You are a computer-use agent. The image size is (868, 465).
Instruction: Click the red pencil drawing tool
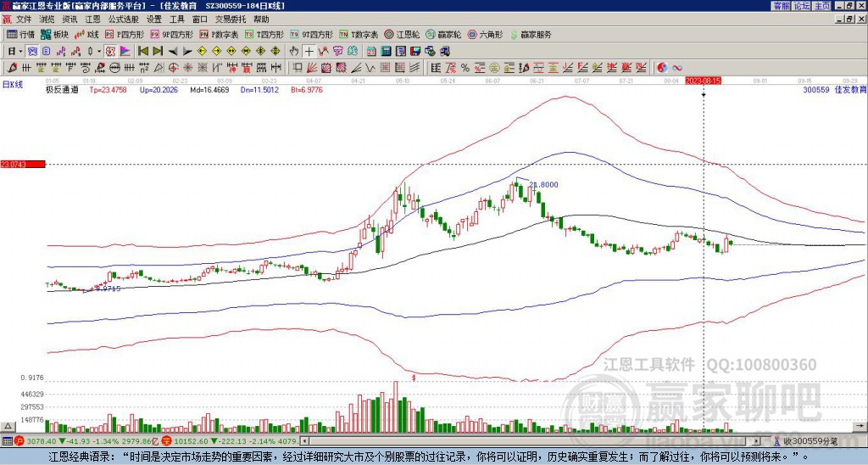coord(11,68)
